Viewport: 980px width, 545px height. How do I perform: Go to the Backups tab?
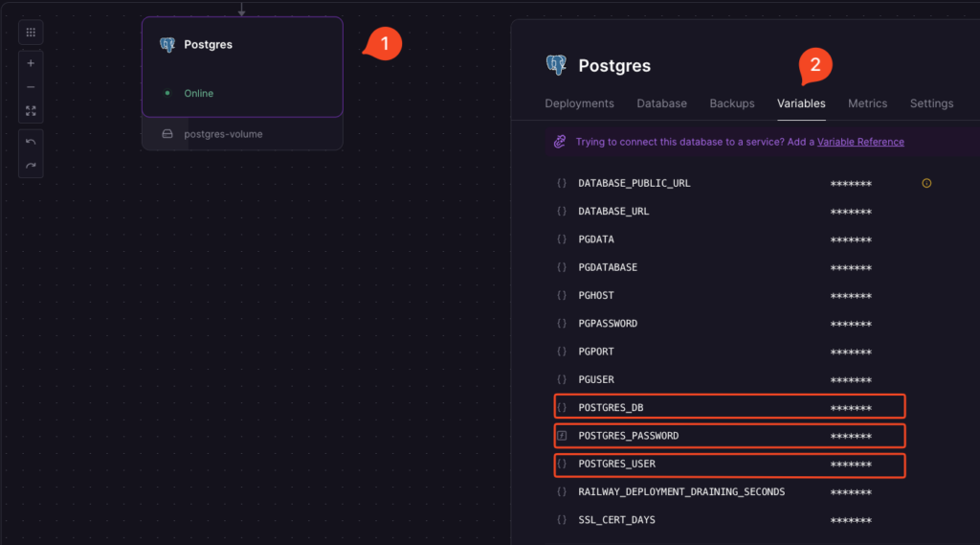pos(731,103)
